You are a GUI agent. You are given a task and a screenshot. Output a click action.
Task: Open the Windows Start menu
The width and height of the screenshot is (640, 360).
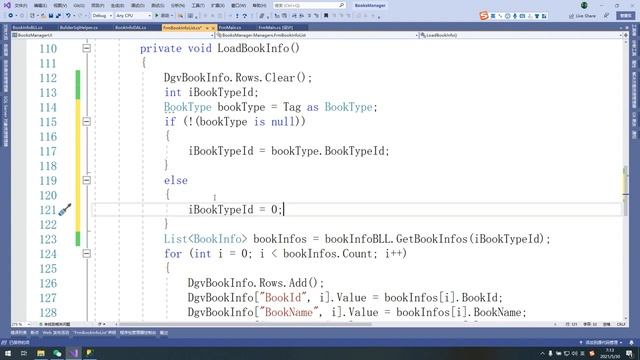pos(8,353)
